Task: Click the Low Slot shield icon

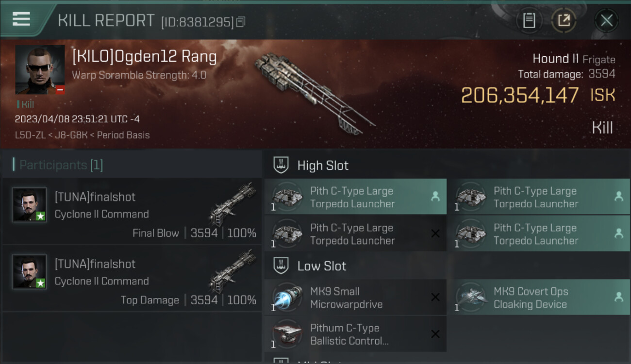Action: [x=282, y=265]
